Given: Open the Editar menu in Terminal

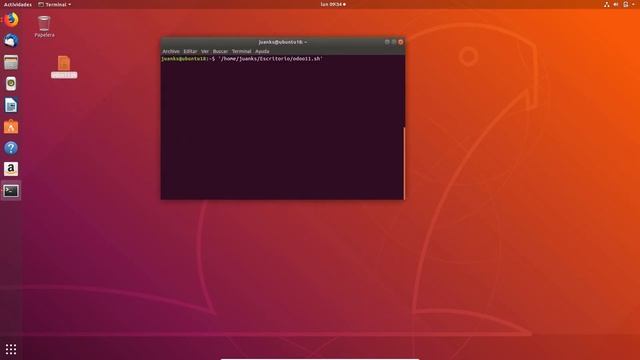Looking at the screenshot, I should point(190,51).
